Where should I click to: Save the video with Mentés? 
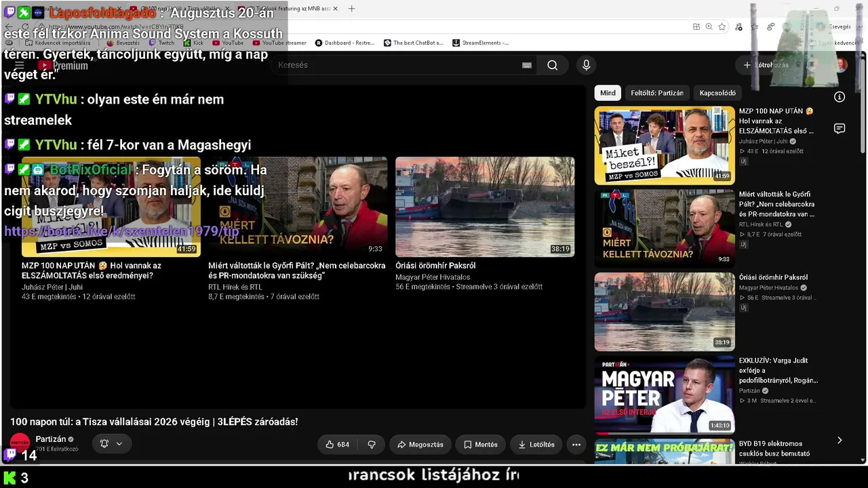click(481, 445)
